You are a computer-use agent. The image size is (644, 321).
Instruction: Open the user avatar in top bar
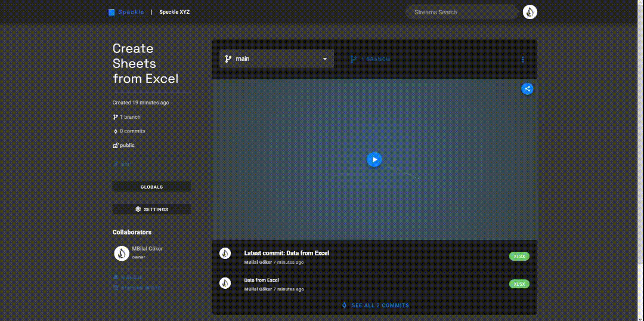[x=530, y=12]
